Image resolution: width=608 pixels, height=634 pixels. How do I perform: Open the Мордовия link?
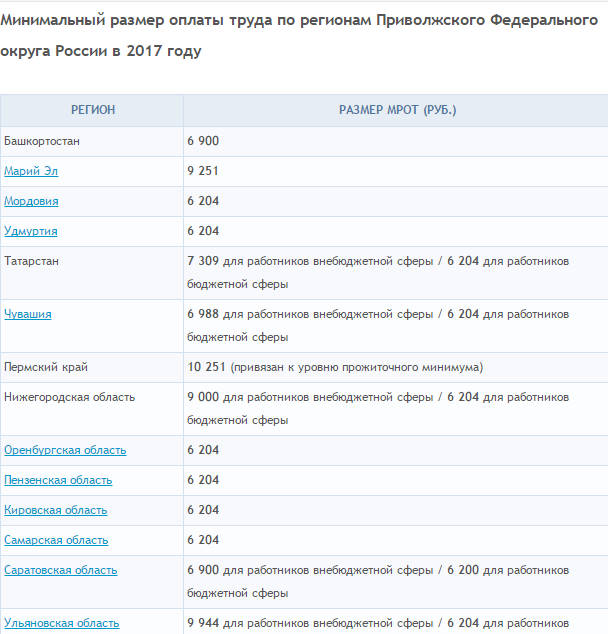click(x=31, y=201)
